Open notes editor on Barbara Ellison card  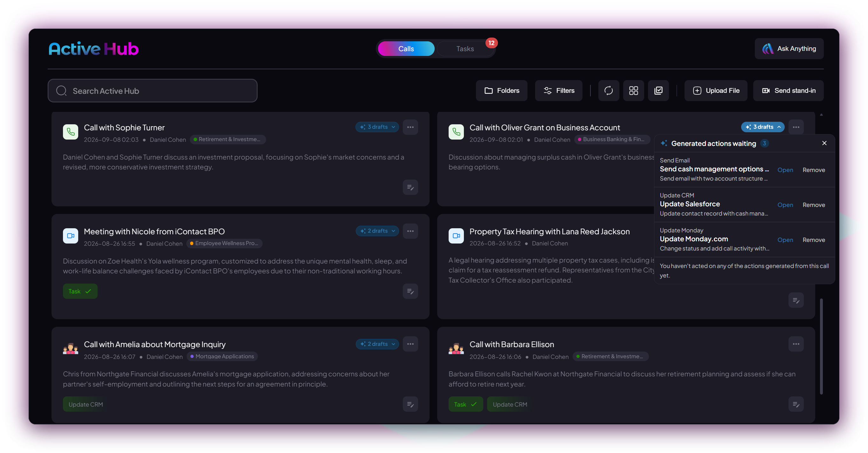(796, 404)
